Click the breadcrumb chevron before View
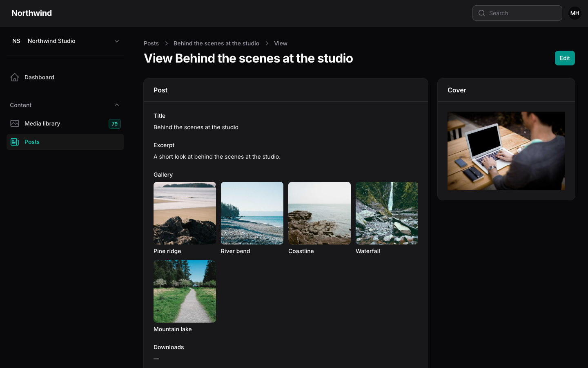This screenshot has height=368, width=588. [x=267, y=43]
